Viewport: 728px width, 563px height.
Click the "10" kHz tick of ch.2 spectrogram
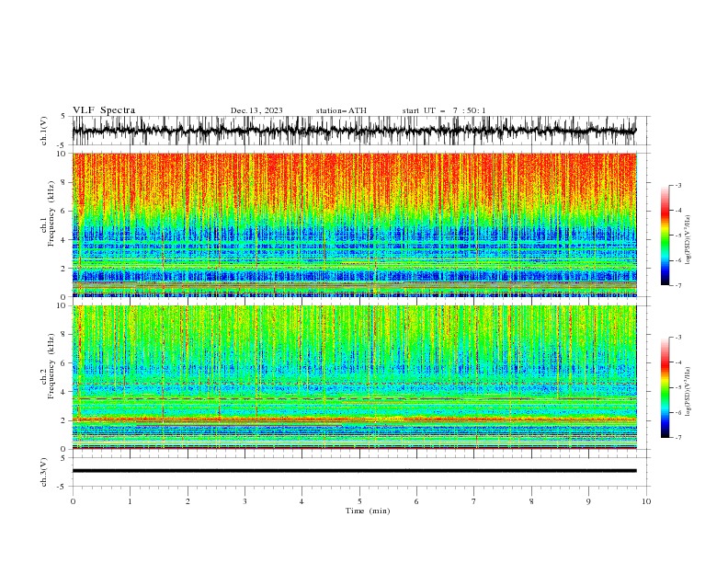tap(63, 305)
